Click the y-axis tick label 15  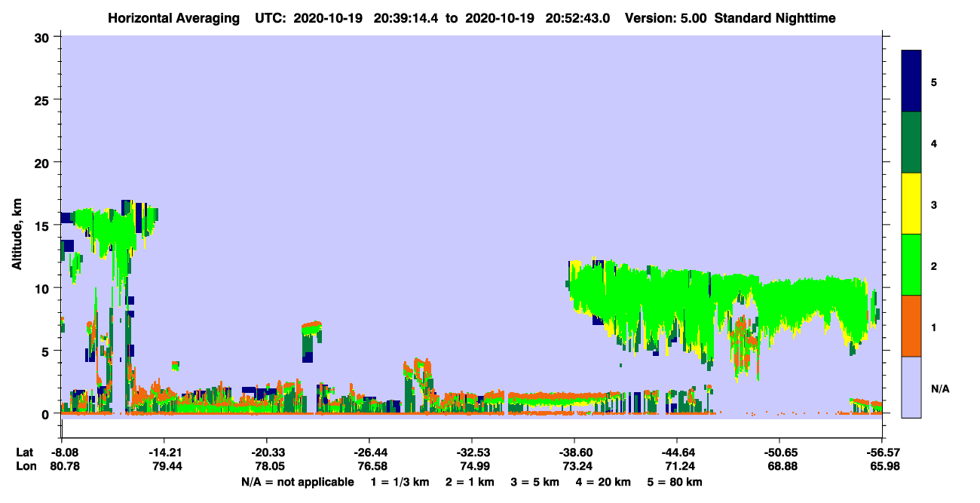pos(44,225)
